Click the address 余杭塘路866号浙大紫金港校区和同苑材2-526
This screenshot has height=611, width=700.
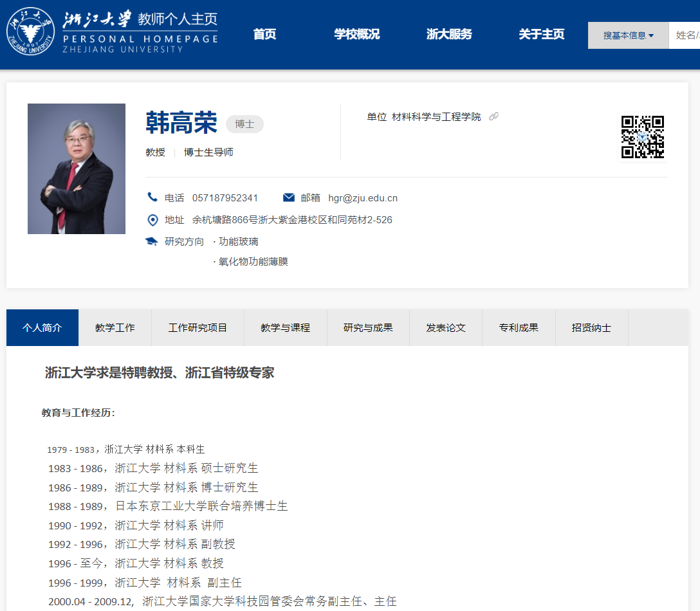(x=292, y=219)
